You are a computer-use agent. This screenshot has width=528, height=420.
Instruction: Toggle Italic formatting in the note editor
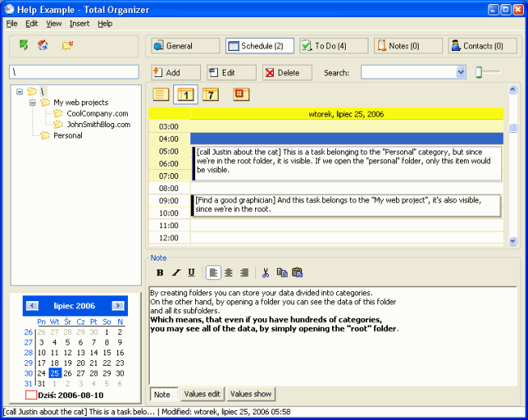(x=176, y=273)
